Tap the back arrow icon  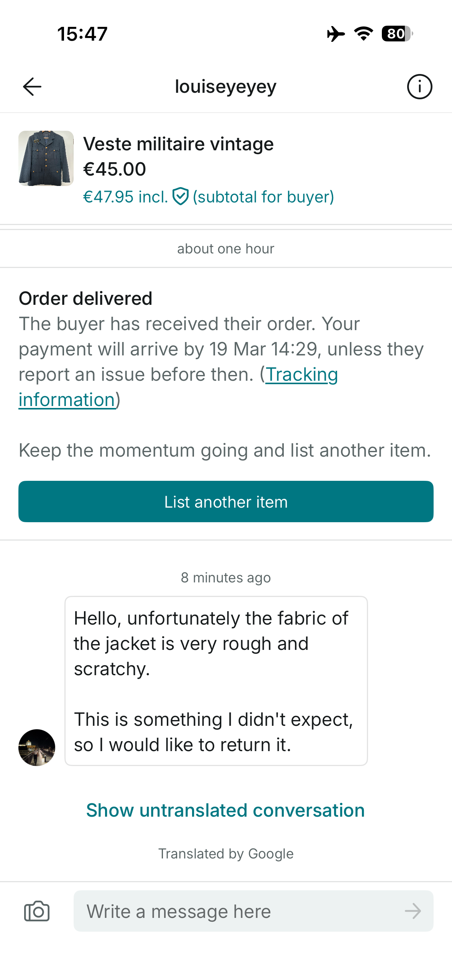[x=32, y=87]
